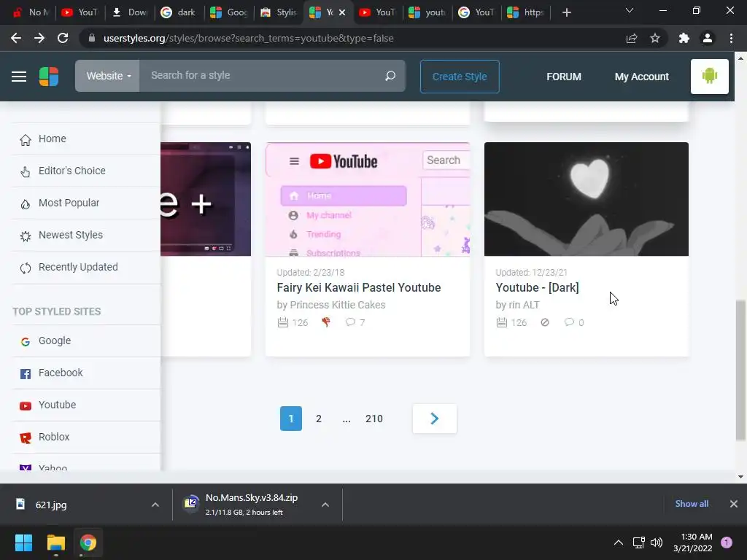Click the Most Popular flame icon
The image size is (747, 560).
pos(26,203)
